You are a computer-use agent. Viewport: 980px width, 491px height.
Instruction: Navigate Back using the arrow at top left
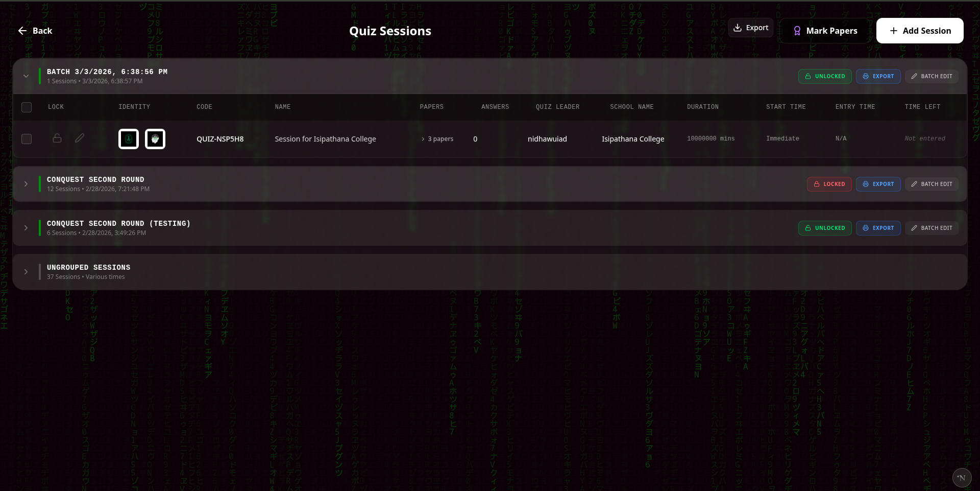pyautogui.click(x=22, y=31)
